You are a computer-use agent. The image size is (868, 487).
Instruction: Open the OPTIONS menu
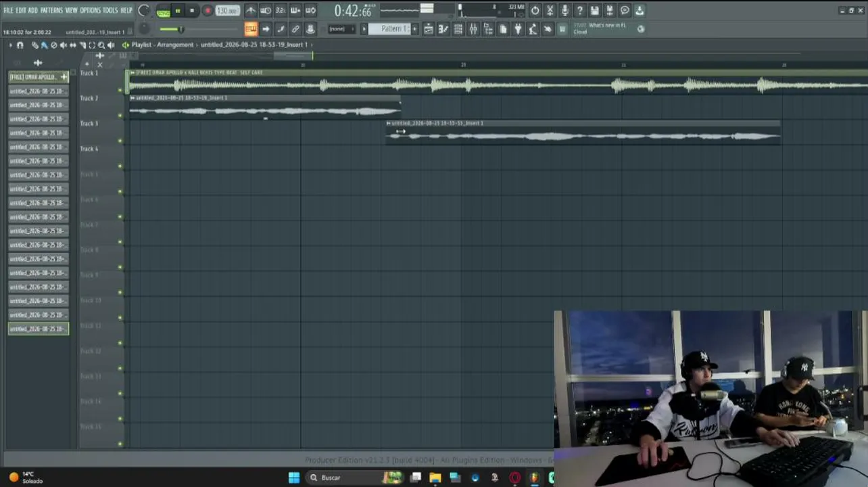pos(90,11)
